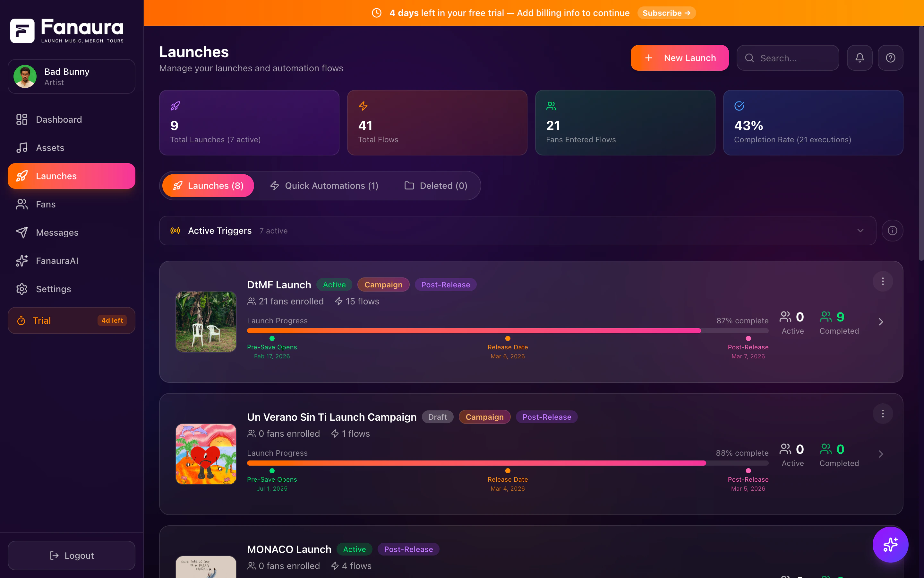Viewport: 924px width, 578px height.
Task: Click the Draft status badge
Action: 438,417
